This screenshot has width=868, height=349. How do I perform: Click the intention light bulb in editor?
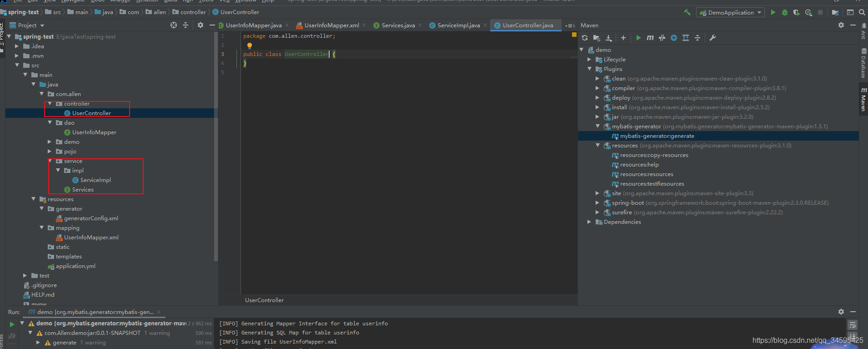click(x=249, y=46)
